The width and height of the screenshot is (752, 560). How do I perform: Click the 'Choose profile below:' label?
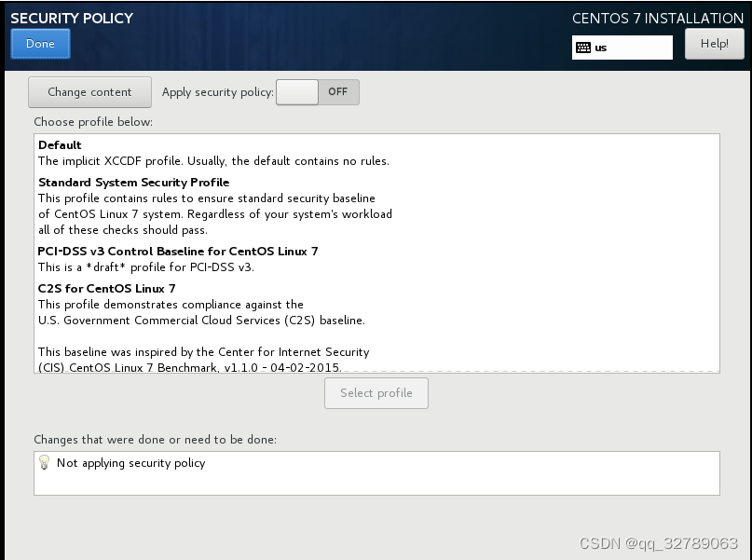pyautogui.click(x=93, y=122)
